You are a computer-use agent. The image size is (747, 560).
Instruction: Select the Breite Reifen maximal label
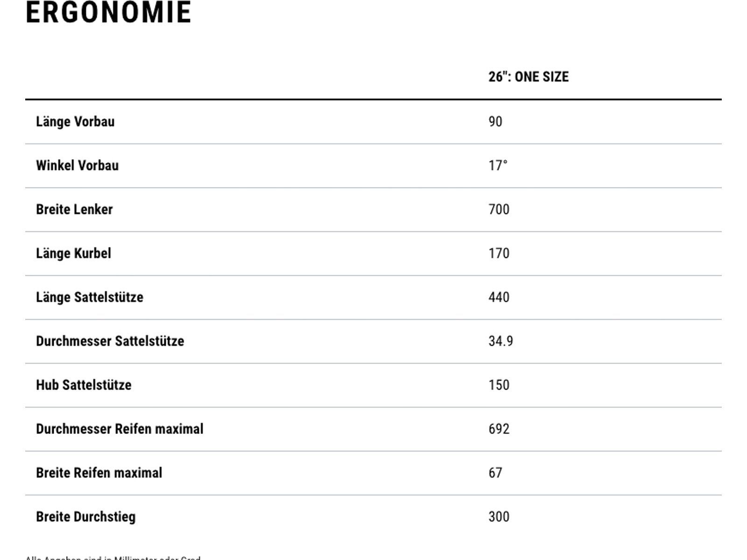pyautogui.click(x=99, y=473)
